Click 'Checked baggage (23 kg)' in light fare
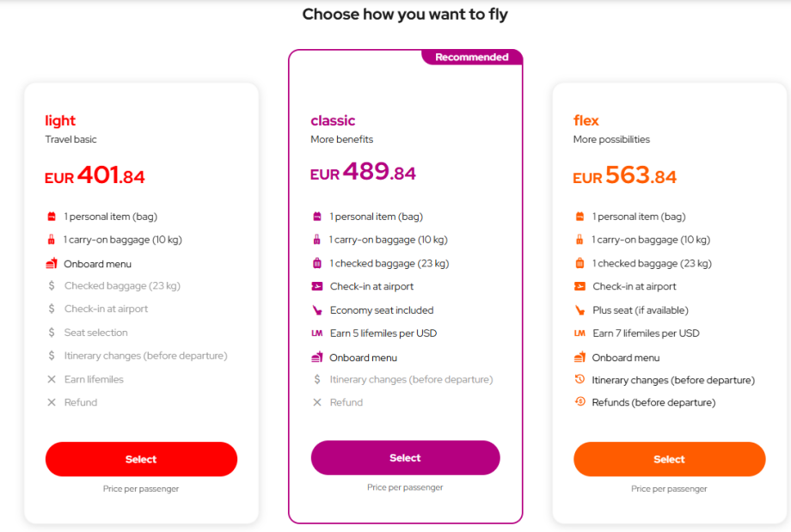Image resolution: width=791 pixels, height=532 pixels. pos(122,286)
